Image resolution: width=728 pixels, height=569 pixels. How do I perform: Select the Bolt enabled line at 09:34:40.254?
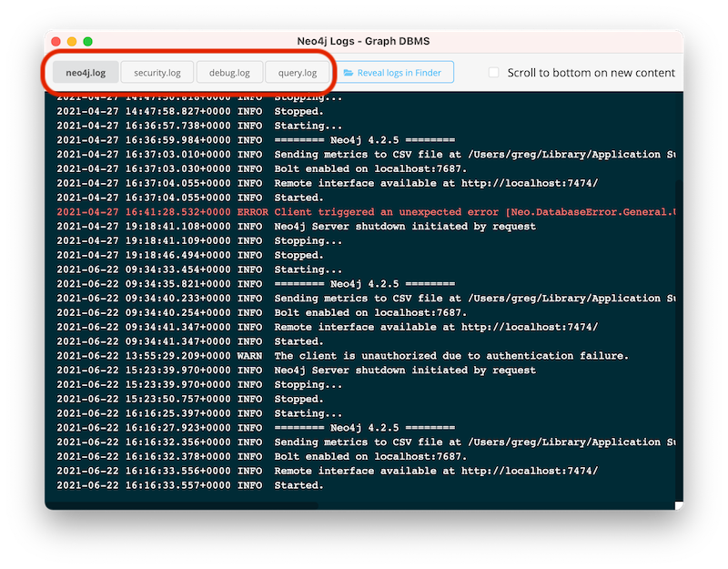(262, 312)
